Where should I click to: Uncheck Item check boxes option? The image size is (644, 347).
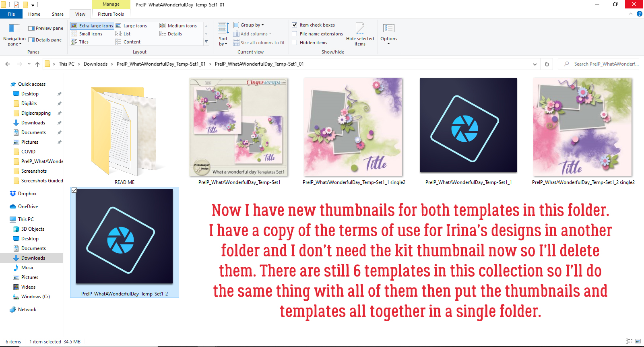click(295, 25)
